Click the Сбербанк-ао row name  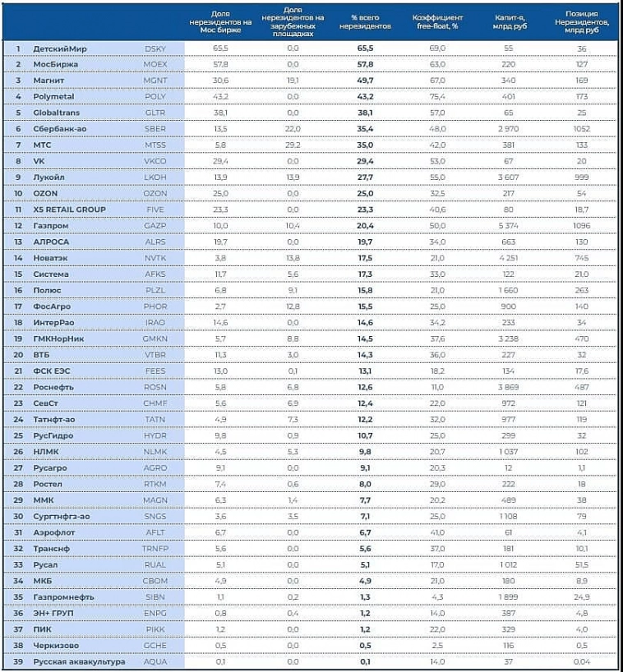(61, 129)
